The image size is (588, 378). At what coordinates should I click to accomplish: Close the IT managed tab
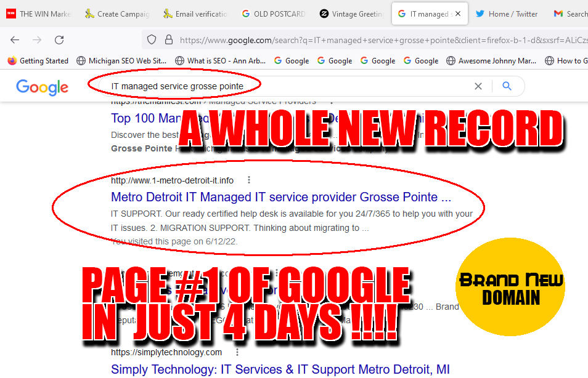click(458, 14)
